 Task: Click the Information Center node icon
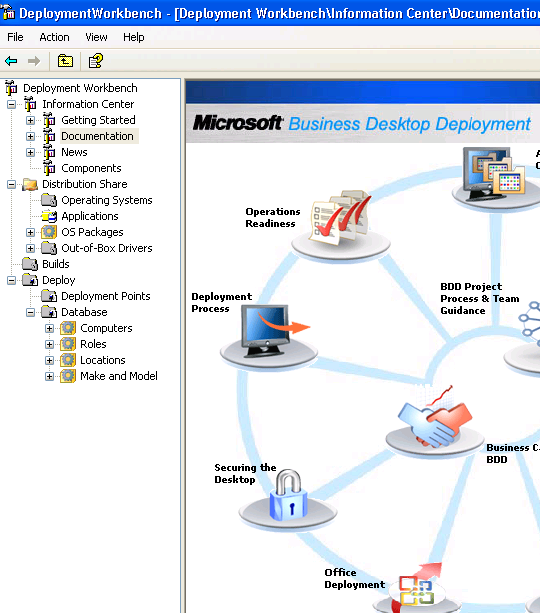[x=30, y=104]
